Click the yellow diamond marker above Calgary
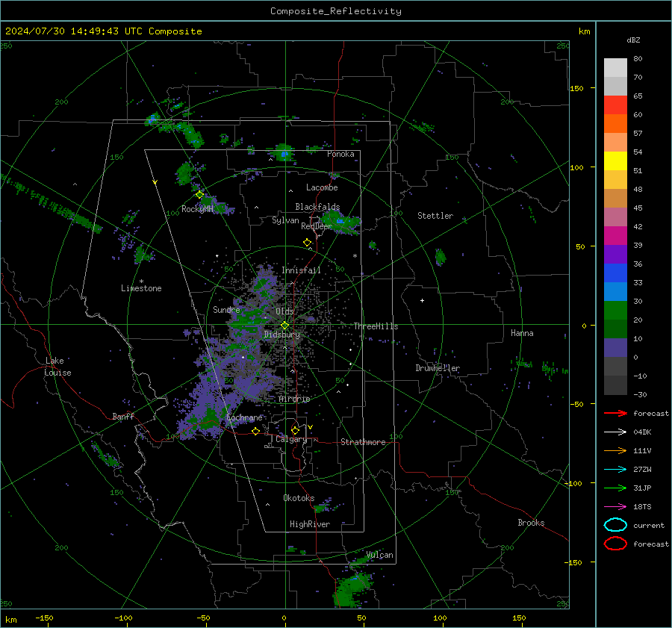The height and width of the screenshot is (628, 672). tap(295, 430)
